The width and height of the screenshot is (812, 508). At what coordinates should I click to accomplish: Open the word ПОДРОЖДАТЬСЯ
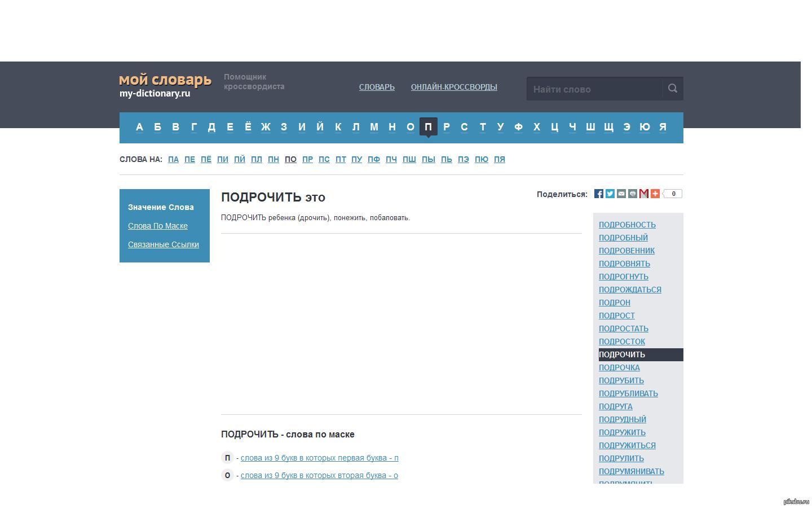(630, 290)
